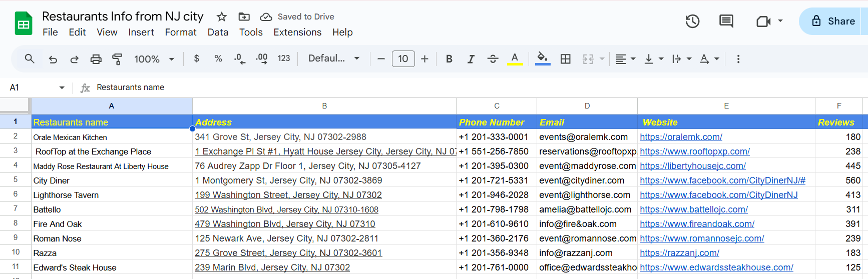Expand the Name box cell dropdown

(x=62, y=87)
